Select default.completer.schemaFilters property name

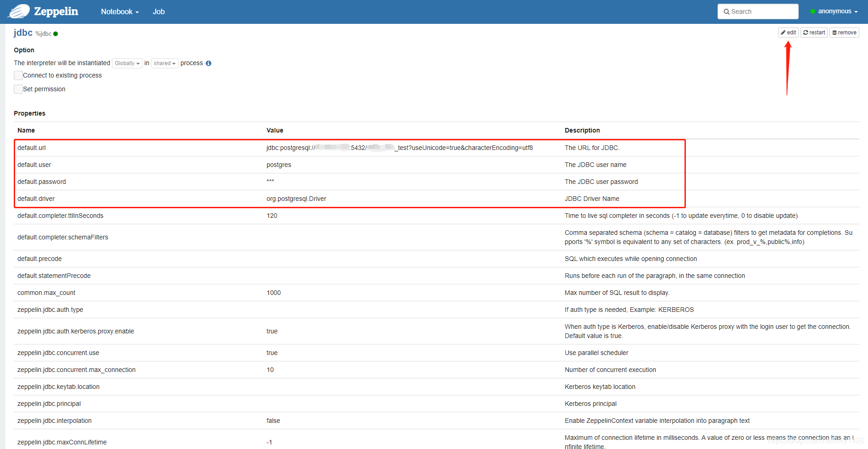63,237
